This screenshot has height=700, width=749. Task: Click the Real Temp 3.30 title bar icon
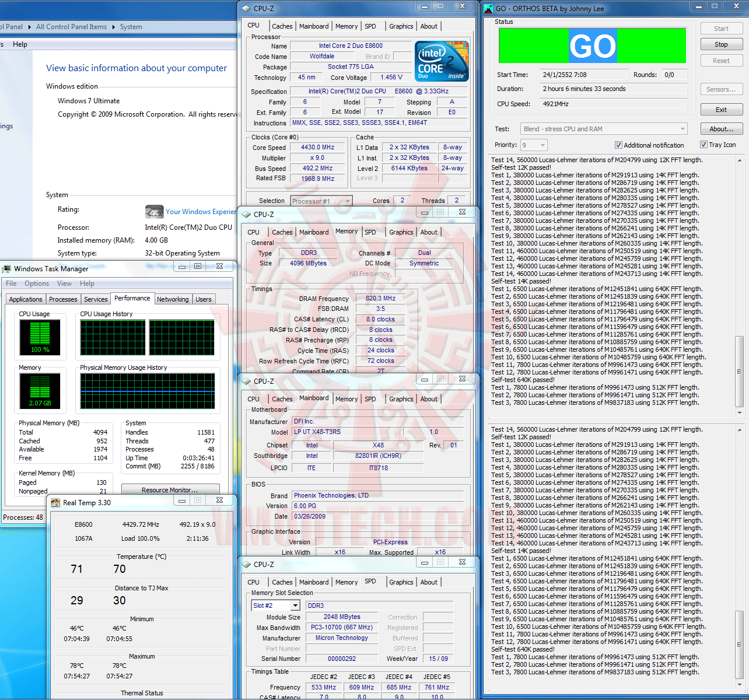pyautogui.click(x=56, y=503)
